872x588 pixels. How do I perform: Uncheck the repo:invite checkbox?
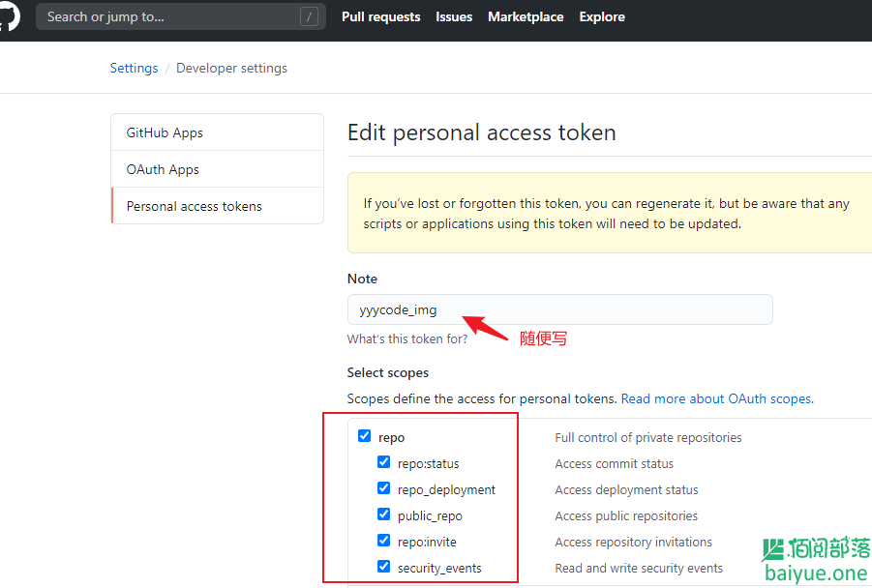click(383, 541)
